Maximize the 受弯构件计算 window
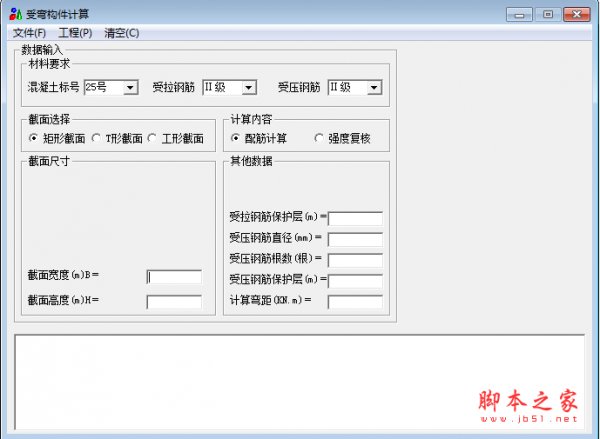The height and width of the screenshot is (439, 600). coord(548,15)
